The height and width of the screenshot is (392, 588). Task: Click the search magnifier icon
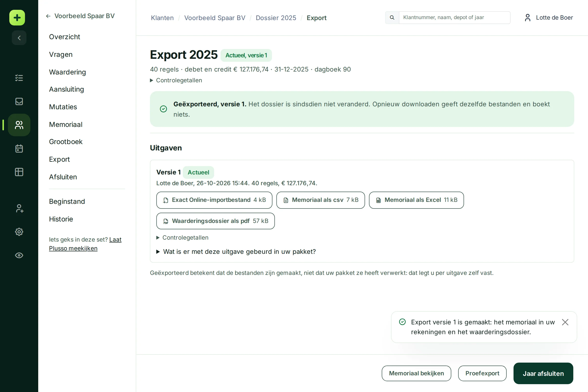(x=392, y=17)
